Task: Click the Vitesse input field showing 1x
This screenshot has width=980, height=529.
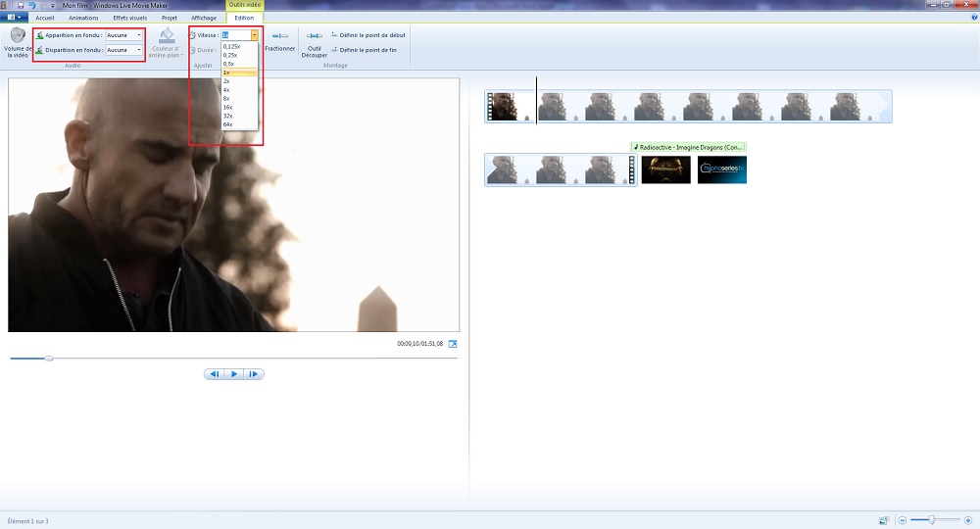Action: click(x=236, y=35)
